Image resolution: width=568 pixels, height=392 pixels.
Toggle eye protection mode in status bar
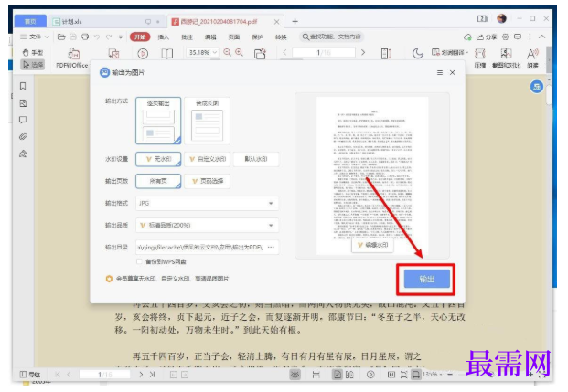[295, 375]
